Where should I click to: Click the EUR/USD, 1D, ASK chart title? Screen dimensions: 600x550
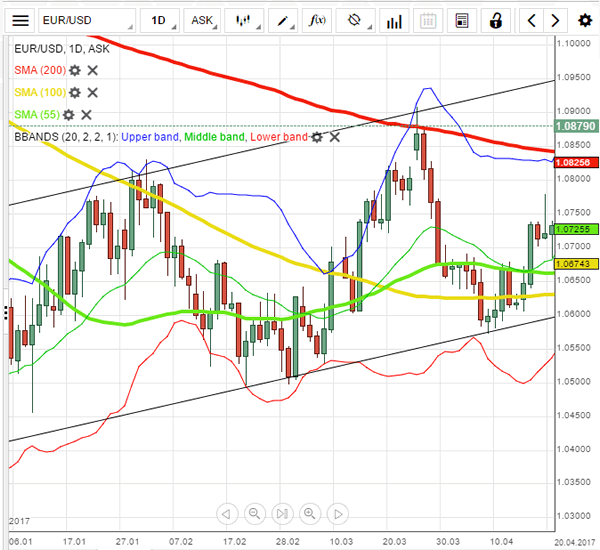coord(62,49)
